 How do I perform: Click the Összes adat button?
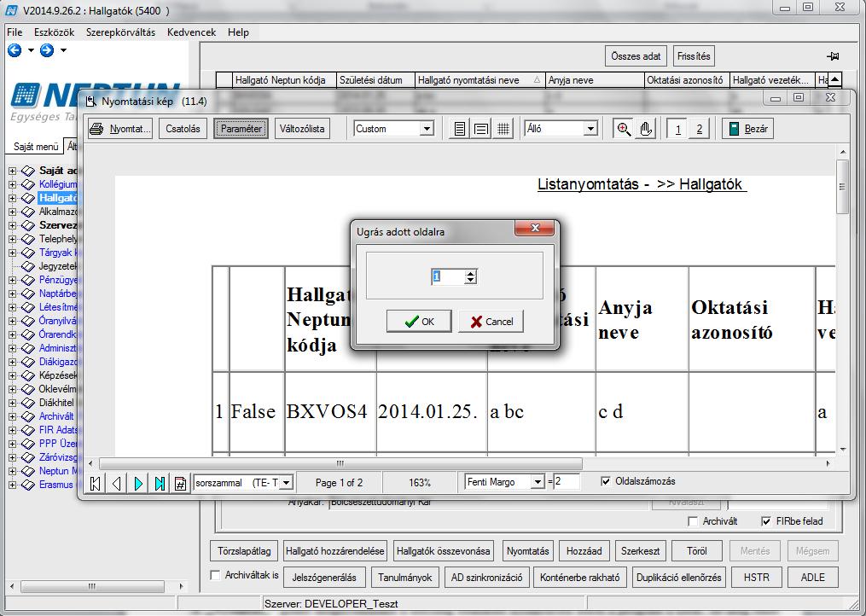[636, 55]
